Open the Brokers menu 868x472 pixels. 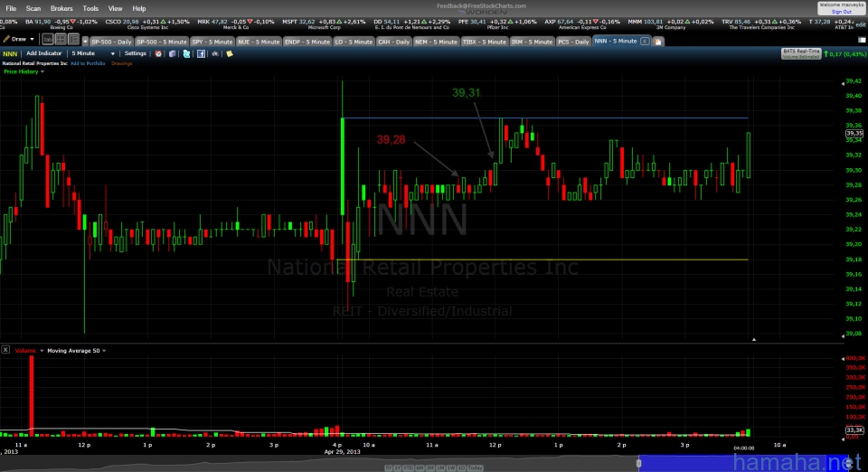[61, 8]
